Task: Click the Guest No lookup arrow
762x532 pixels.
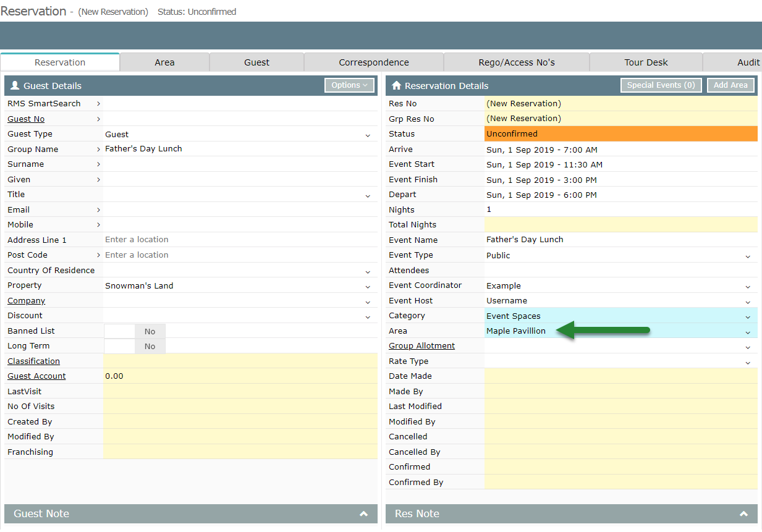Action: 98,119
